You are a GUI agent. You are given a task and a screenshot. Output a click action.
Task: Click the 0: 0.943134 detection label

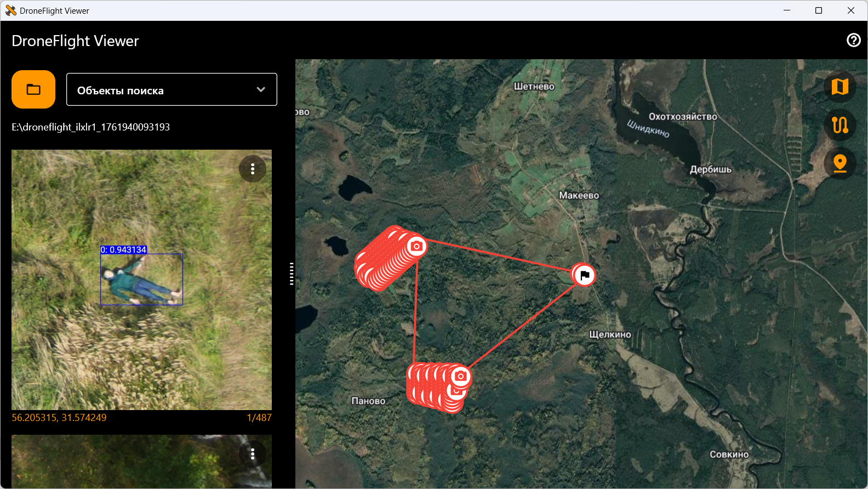(x=123, y=250)
